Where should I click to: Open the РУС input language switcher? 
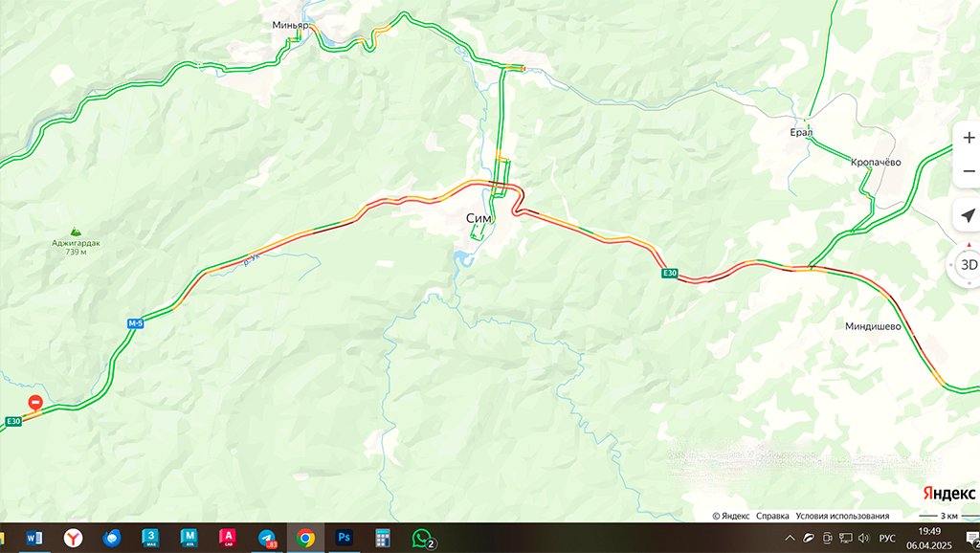(887, 538)
